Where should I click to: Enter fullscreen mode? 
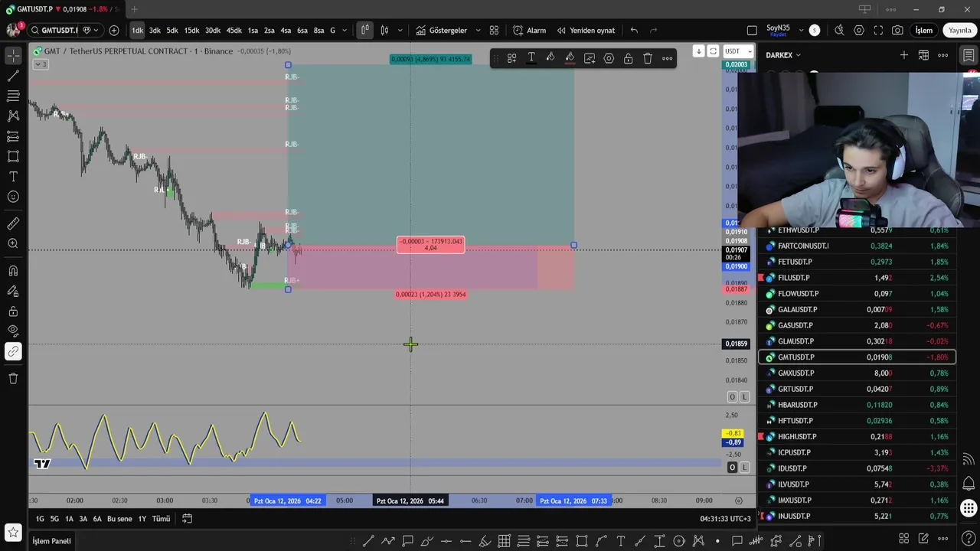pos(878,31)
